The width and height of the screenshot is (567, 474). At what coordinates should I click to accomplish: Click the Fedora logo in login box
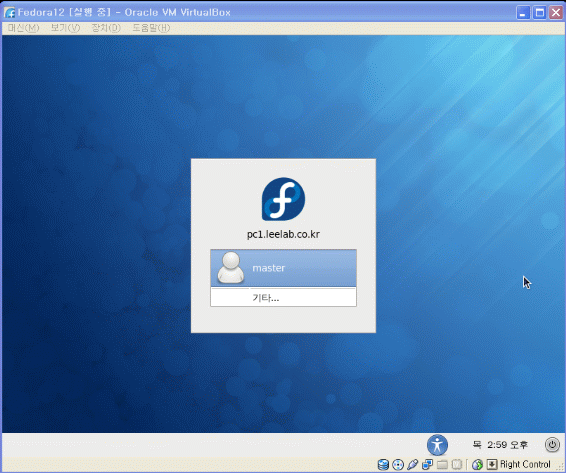[283, 199]
